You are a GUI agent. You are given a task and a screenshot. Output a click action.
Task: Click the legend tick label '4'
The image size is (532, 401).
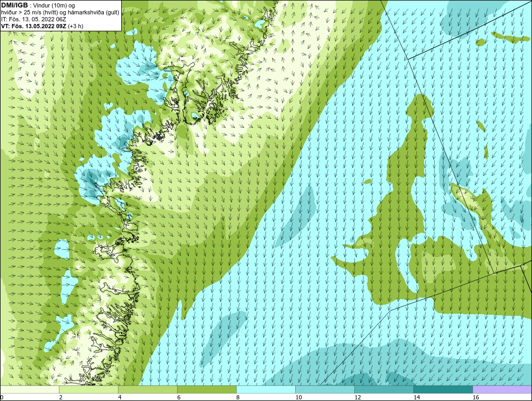(120, 398)
